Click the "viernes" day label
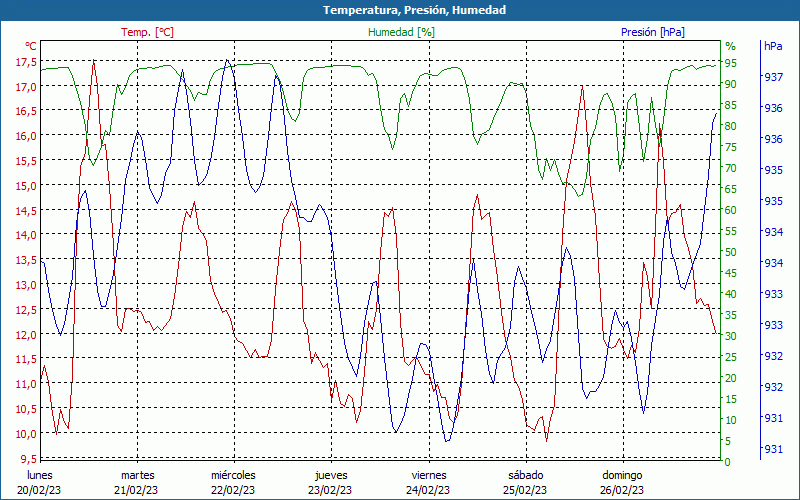The height and width of the screenshot is (500, 800). pyautogui.click(x=429, y=475)
